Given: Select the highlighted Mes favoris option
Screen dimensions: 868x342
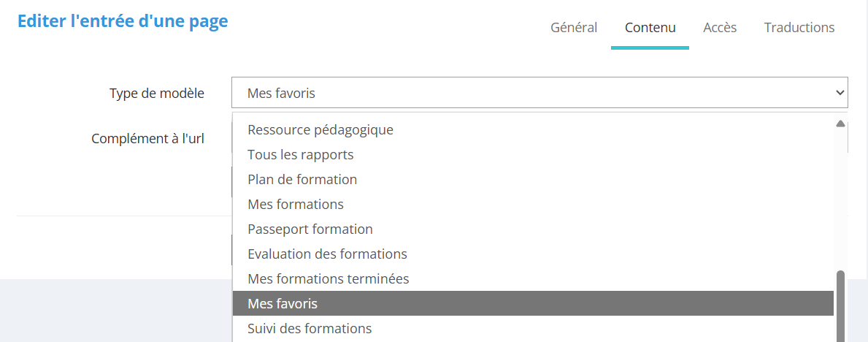Looking at the screenshot, I should pyautogui.click(x=283, y=304).
